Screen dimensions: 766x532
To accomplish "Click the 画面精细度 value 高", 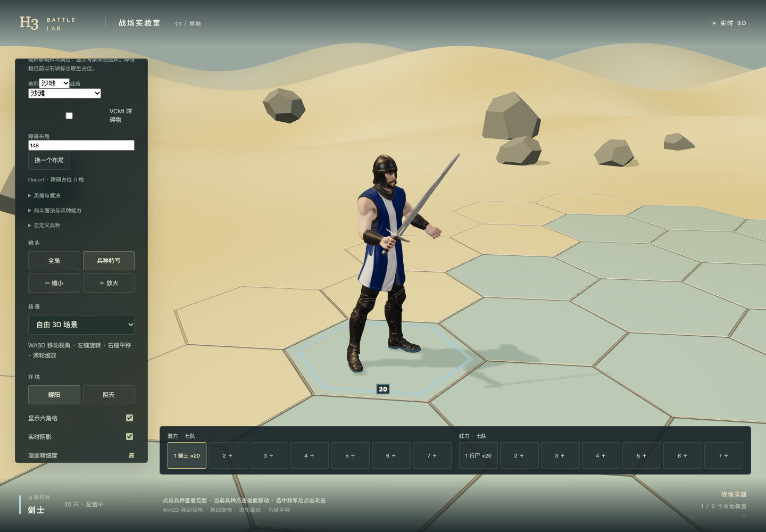I will pos(131,455).
